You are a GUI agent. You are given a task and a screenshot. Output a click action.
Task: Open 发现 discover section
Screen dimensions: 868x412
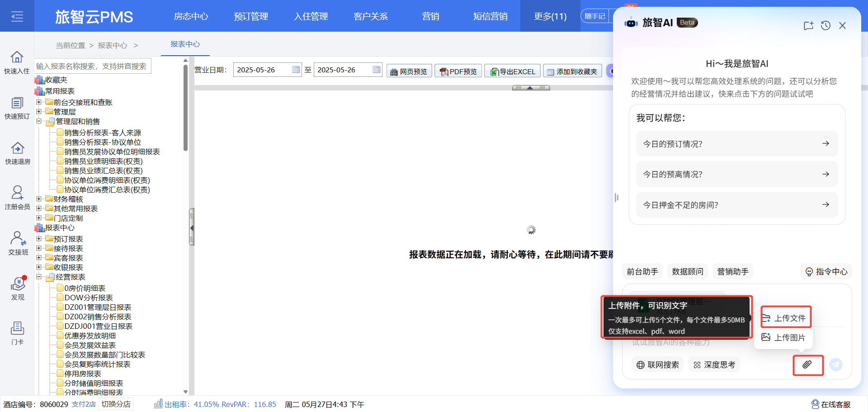coord(18,289)
